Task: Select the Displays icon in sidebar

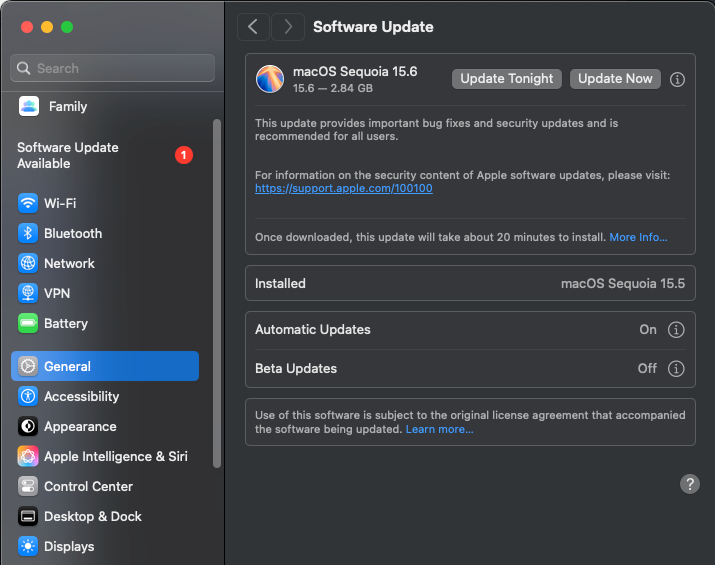Action: click(x=28, y=546)
